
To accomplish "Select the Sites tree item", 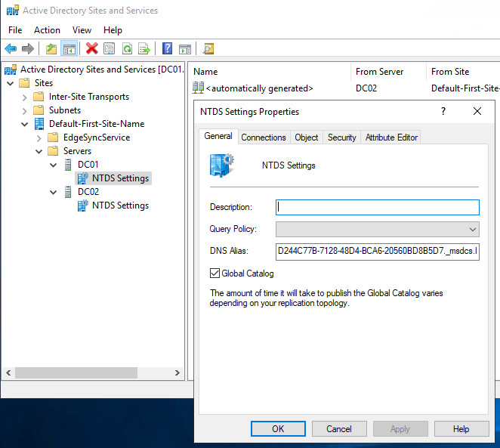I will 44,83.
